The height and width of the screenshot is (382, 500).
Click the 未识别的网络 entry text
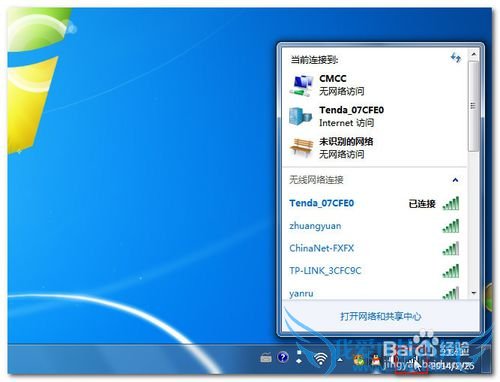tap(346, 142)
